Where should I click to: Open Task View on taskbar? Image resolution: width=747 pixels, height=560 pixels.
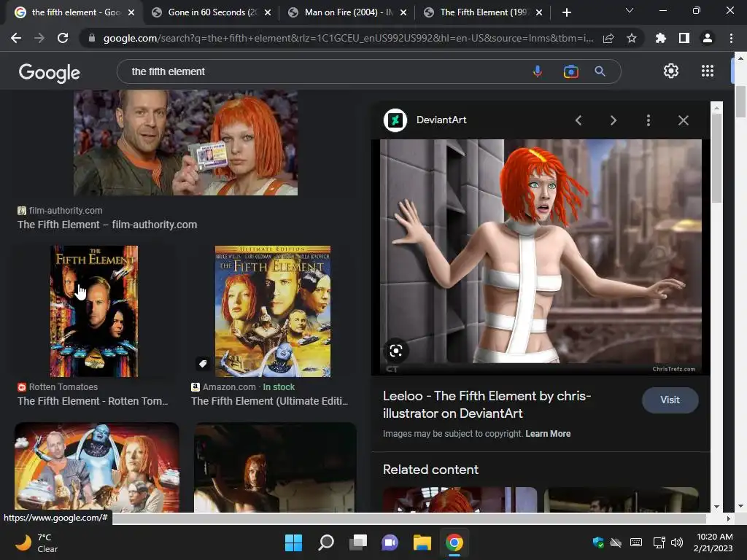point(357,542)
